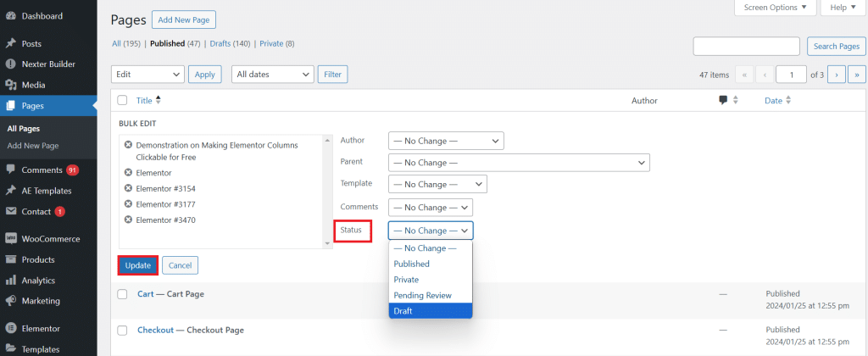Open the Cart page link
The height and width of the screenshot is (356, 868).
point(146,294)
